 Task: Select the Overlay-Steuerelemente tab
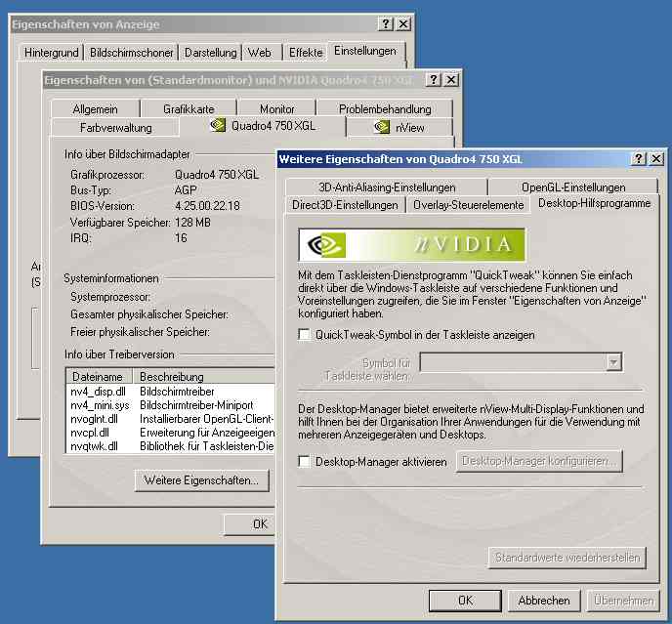coord(468,205)
